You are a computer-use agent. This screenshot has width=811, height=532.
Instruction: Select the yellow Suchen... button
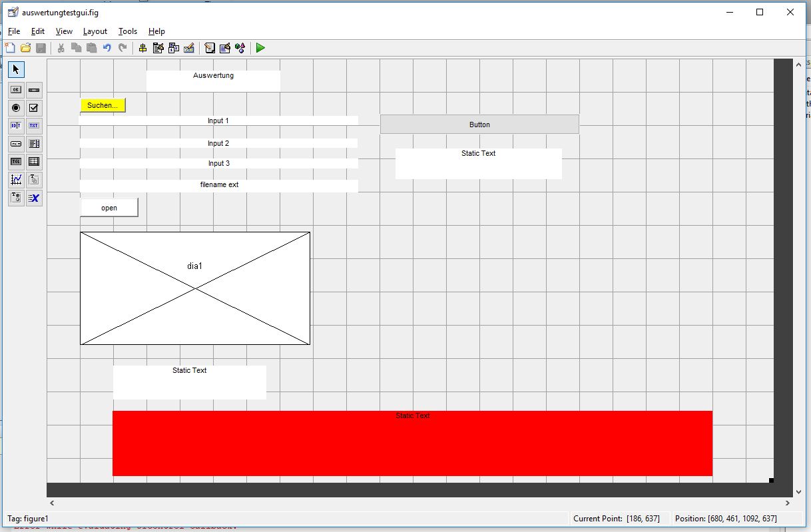coord(103,105)
